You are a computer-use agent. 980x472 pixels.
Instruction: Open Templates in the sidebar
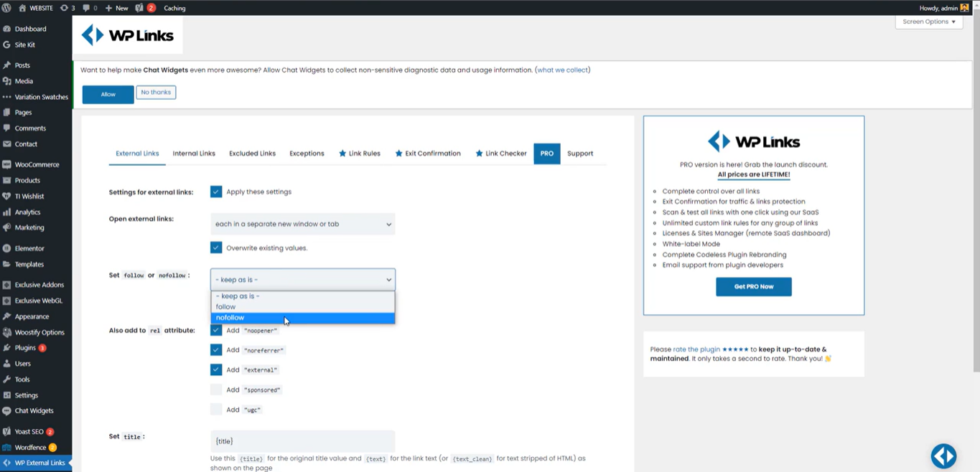pyautogui.click(x=29, y=264)
